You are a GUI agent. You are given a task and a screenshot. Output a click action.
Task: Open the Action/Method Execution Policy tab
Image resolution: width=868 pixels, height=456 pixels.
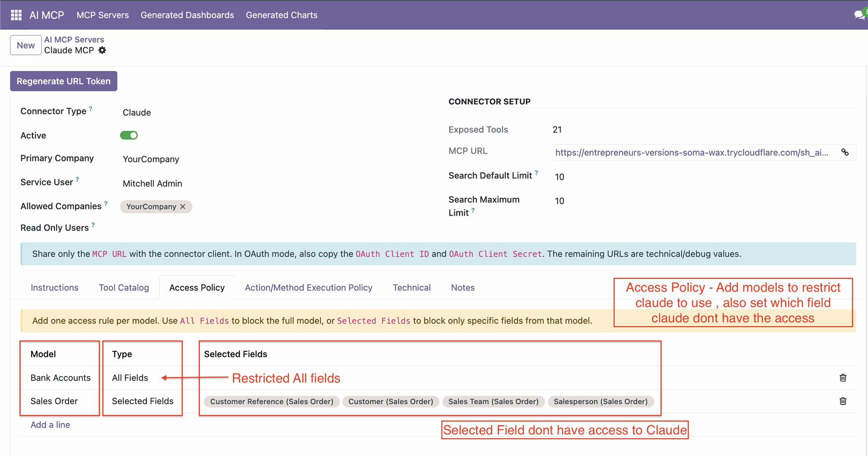[308, 288]
